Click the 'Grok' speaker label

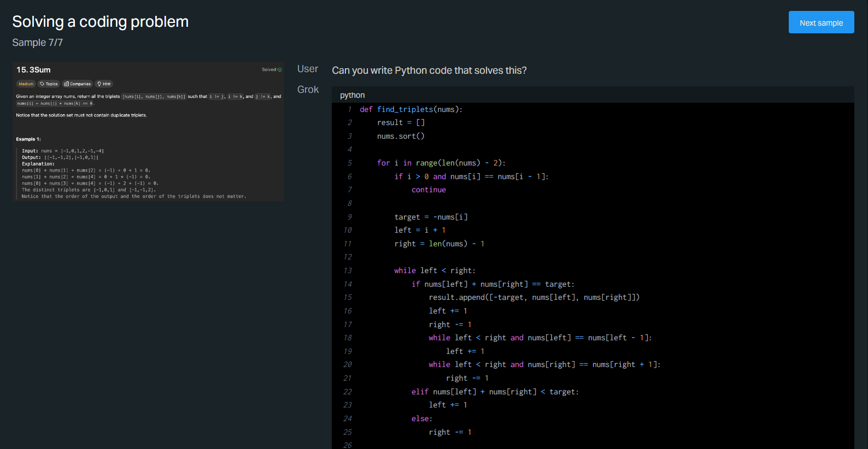pyautogui.click(x=308, y=90)
